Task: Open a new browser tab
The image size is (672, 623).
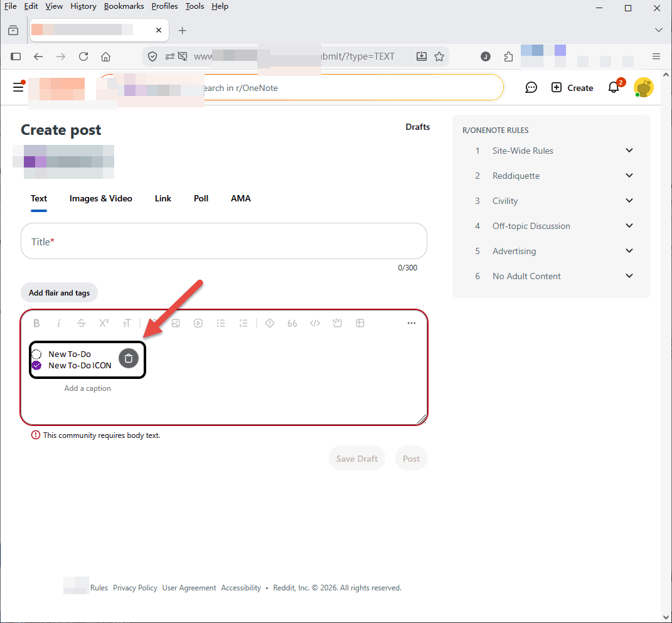Action: point(182,30)
